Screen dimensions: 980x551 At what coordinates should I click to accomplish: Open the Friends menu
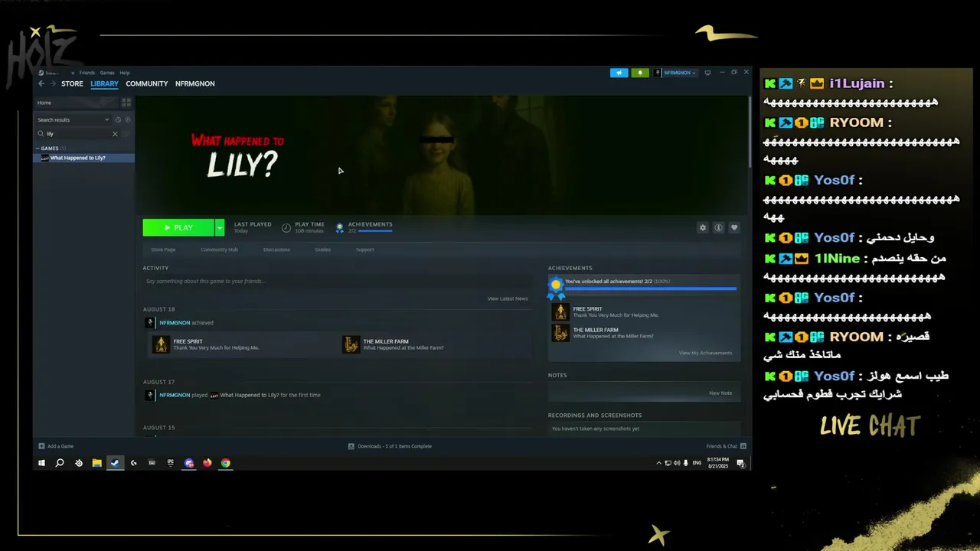[87, 73]
